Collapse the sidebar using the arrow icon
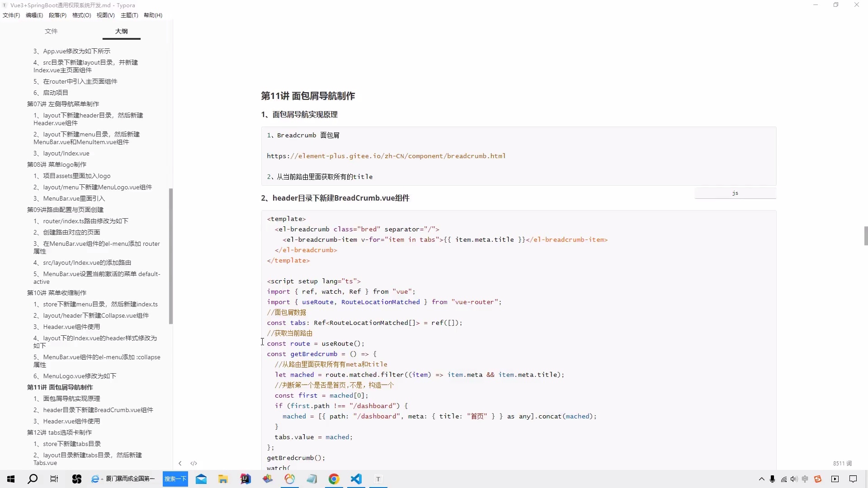The width and height of the screenshot is (868, 488). coord(180,463)
